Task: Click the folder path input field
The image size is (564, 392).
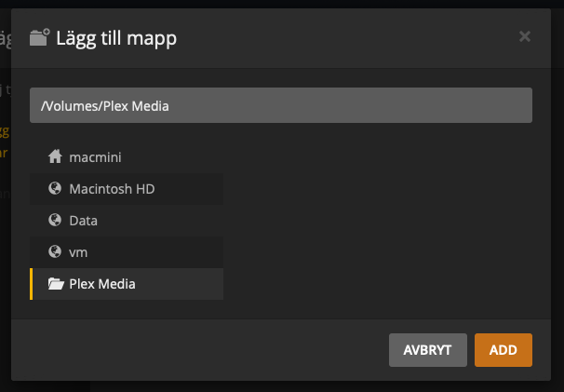Action: (281, 105)
